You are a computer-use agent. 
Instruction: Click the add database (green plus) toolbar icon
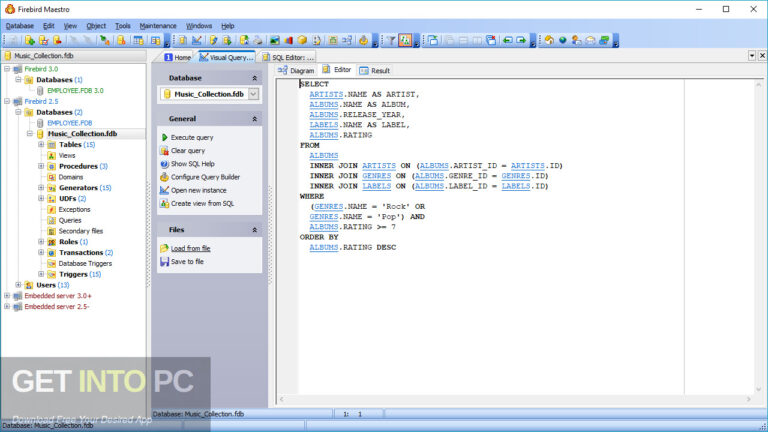[29, 40]
